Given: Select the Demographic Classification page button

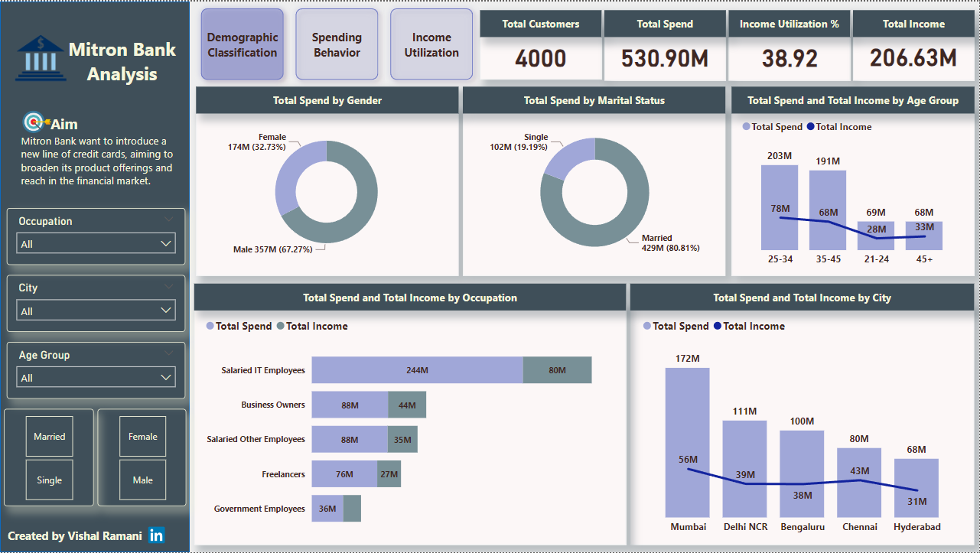Looking at the screenshot, I should pyautogui.click(x=243, y=45).
